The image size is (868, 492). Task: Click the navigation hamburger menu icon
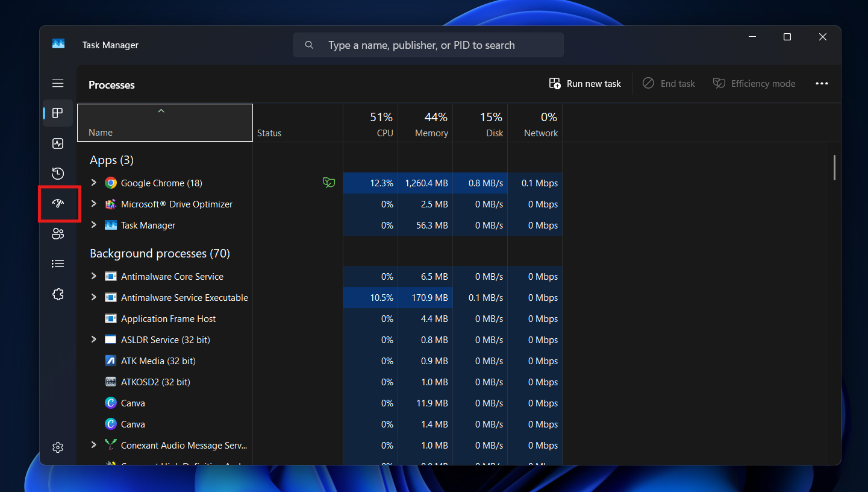(x=58, y=83)
